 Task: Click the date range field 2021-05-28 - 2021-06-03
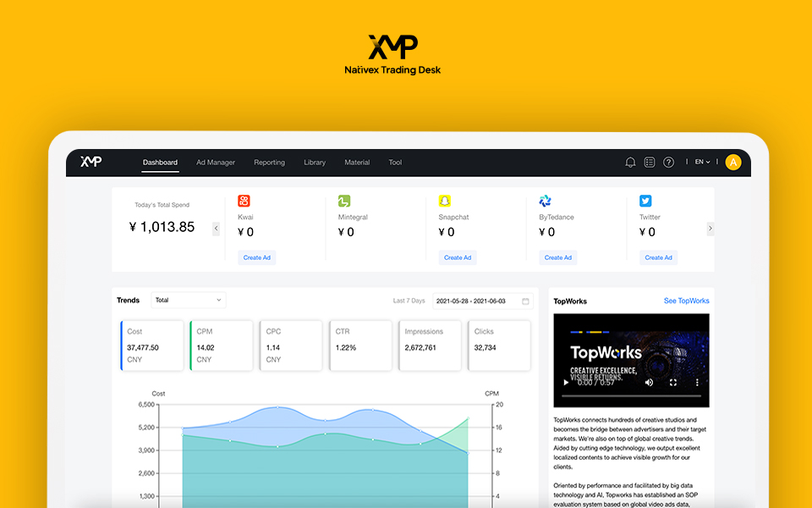pos(483,301)
